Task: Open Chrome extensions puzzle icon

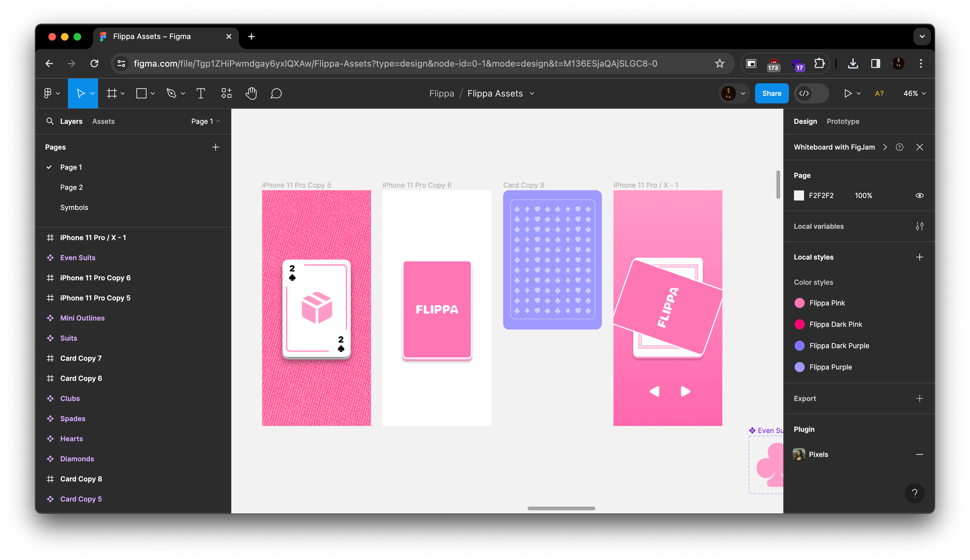Action: (819, 64)
